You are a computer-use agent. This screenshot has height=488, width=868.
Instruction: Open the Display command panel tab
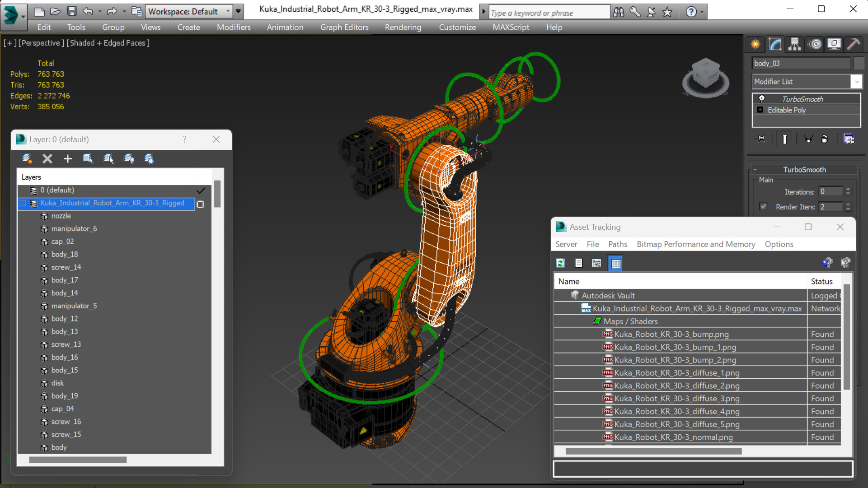coord(834,44)
